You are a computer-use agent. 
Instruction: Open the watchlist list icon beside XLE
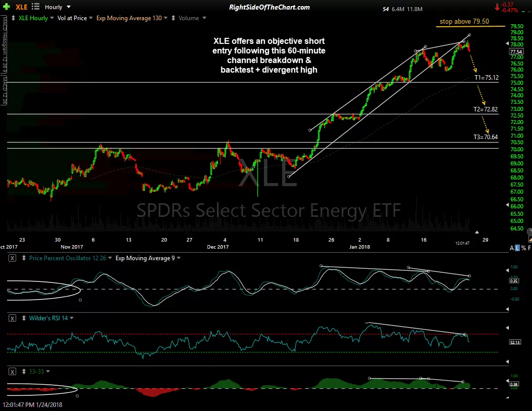pos(35,7)
